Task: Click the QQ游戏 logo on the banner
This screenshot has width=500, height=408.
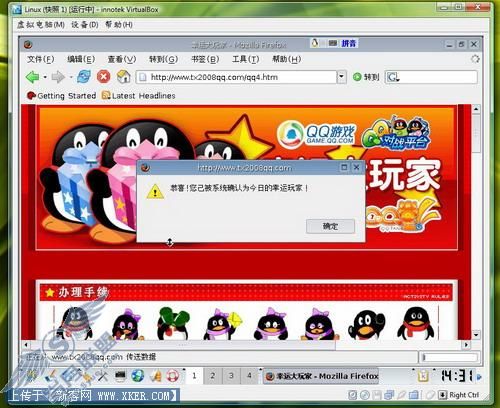Action: click(316, 134)
